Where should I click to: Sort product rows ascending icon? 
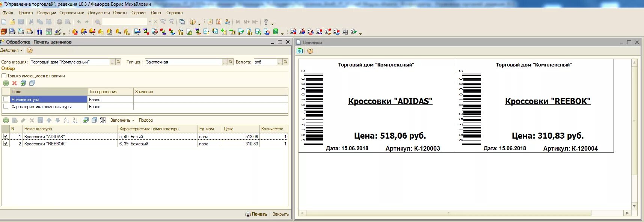(66, 120)
